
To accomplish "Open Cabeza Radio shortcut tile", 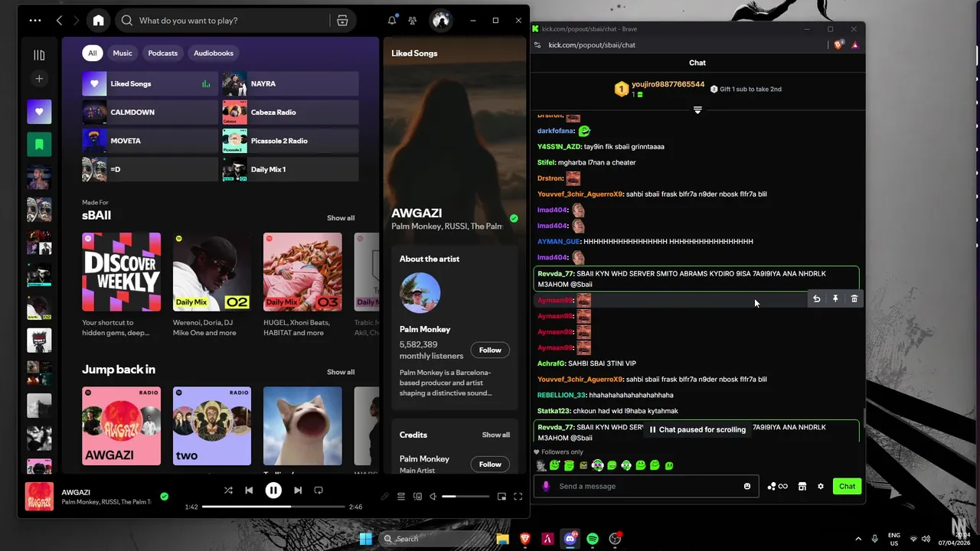I will coord(290,112).
